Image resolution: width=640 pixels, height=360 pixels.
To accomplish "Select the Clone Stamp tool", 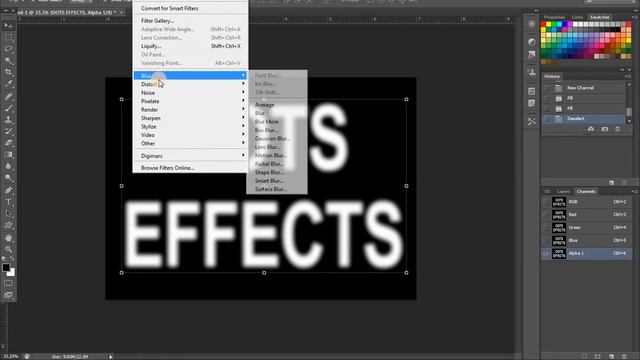I will 8,120.
